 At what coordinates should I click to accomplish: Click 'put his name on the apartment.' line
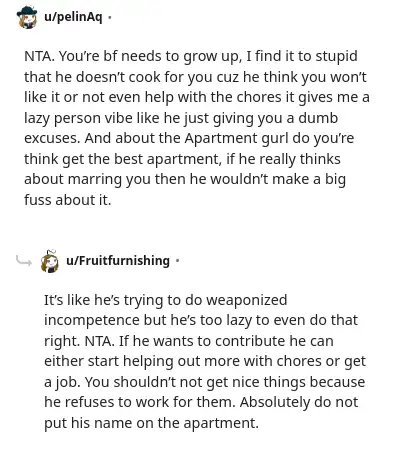tap(151, 423)
